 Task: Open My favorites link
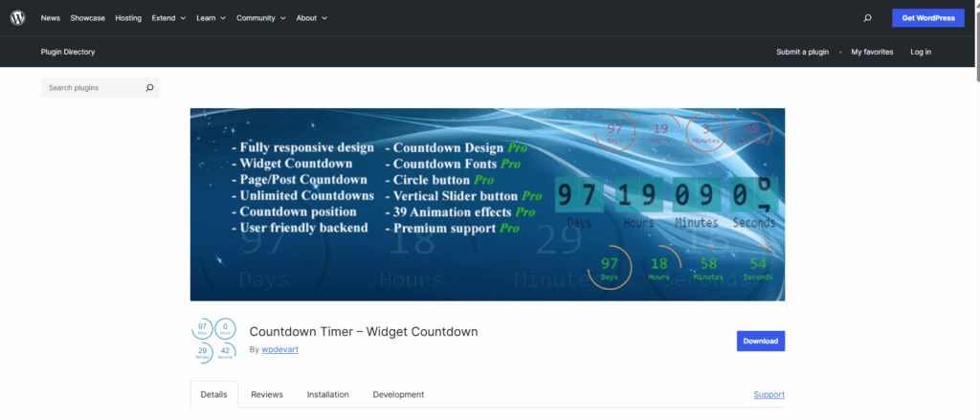pyautogui.click(x=872, y=52)
